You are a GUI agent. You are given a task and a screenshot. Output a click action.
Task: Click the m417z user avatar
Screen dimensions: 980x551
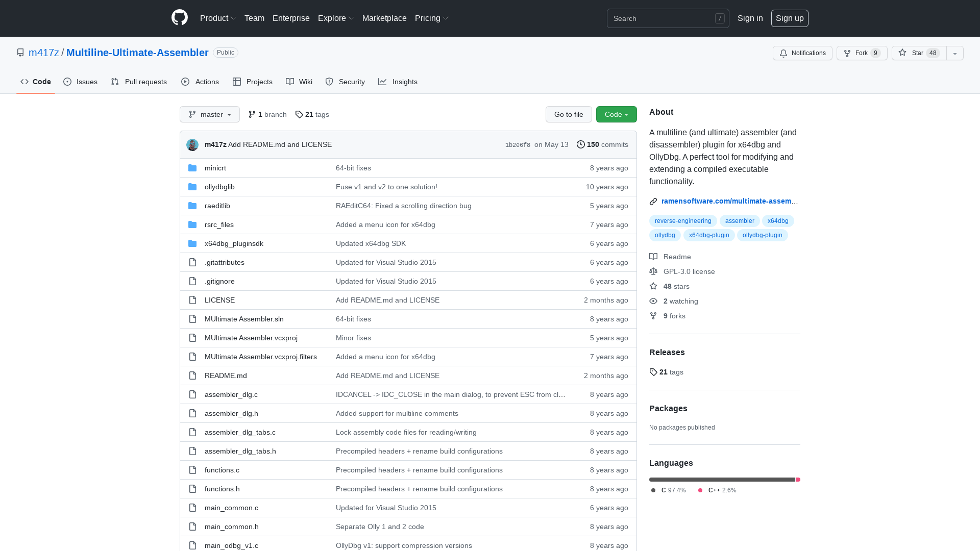pos(192,145)
